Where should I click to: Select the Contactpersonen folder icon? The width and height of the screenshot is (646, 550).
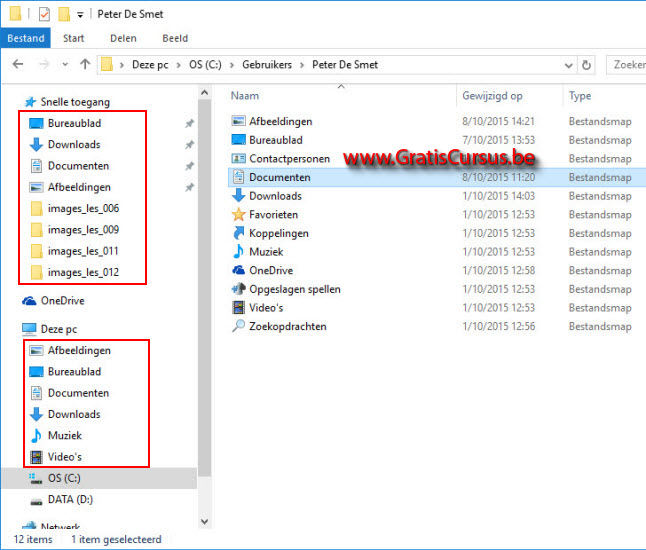click(x=238, y=158)
